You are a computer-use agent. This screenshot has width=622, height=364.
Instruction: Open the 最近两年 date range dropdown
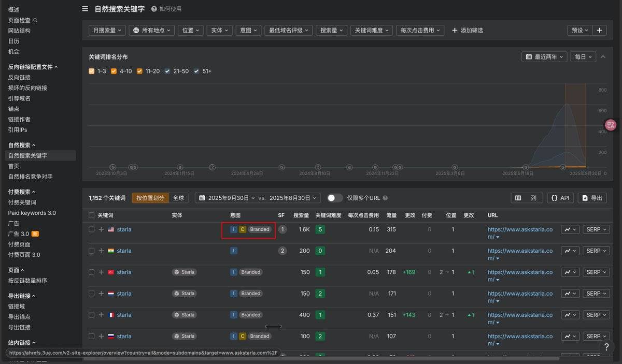[x=544, y=57]
